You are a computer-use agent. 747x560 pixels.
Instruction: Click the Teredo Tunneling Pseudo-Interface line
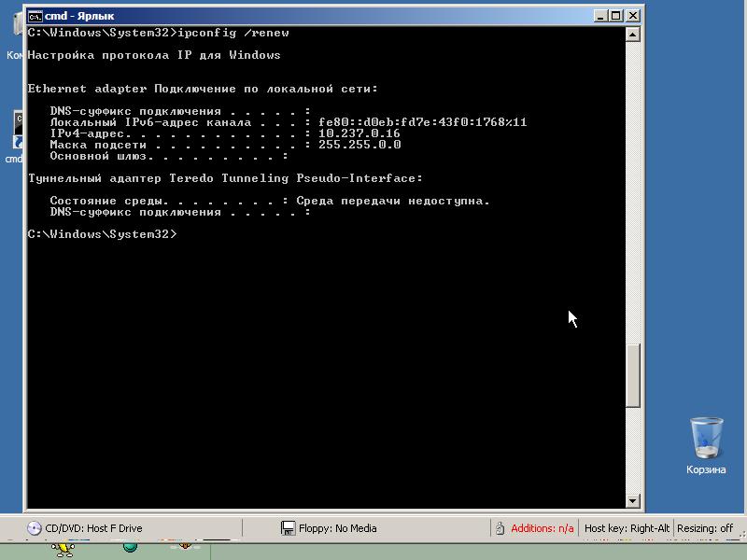(x=225, y=178)
